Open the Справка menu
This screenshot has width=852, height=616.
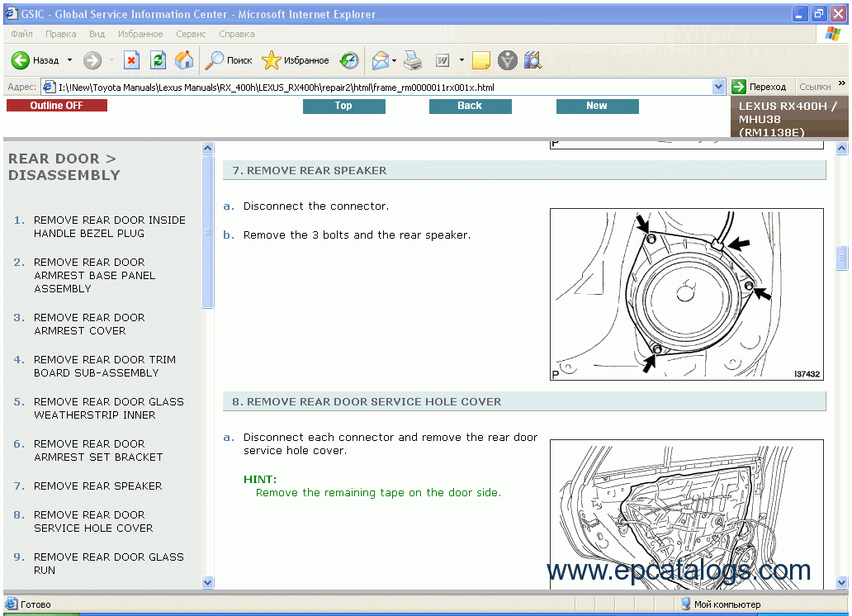click(236, 34)
